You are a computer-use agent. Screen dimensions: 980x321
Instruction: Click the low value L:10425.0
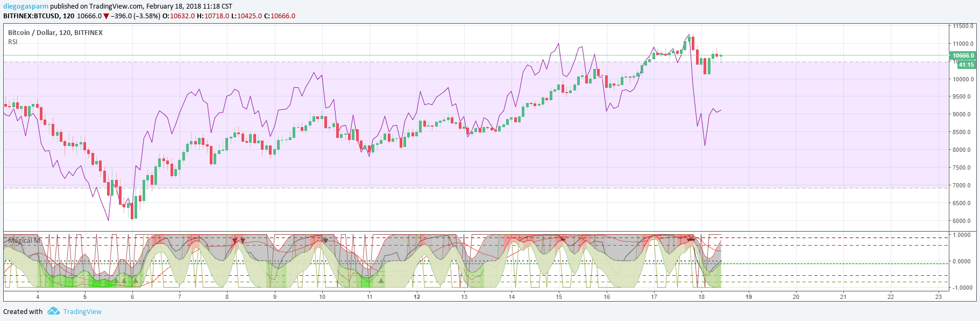pos(246,16)
